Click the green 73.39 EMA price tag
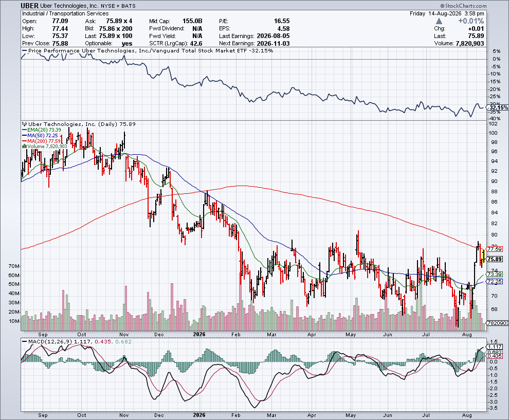The height and width of the screenshot is (420, 509). 495,275
